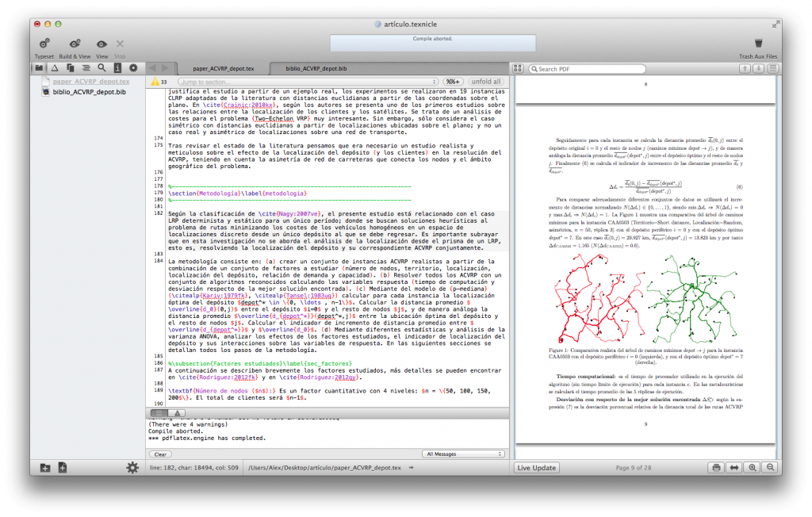
Task: Open the sidebar gear action menu
Action: click(x=132, y=468)
